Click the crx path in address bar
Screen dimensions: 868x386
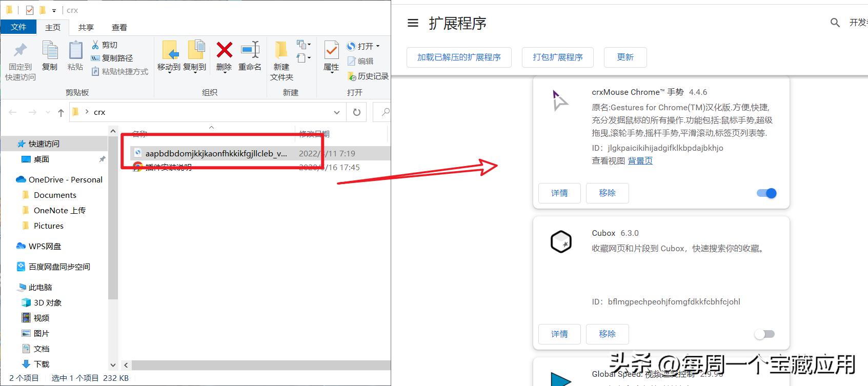tap(99, 112)
